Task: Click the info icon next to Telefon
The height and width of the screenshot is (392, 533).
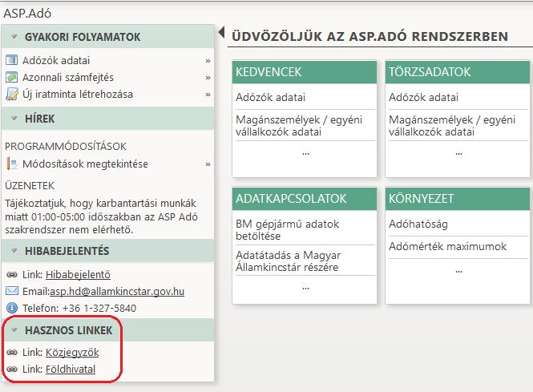Action: pos(12,308)
